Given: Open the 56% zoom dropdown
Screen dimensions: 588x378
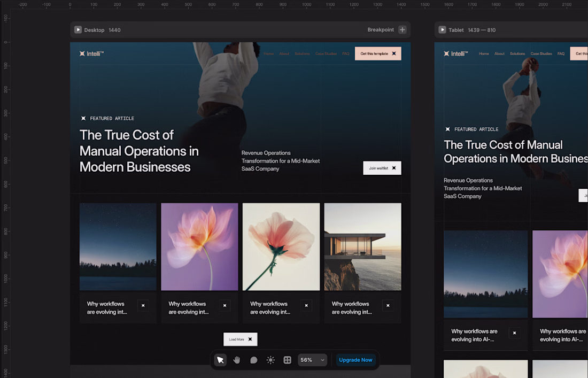Looking at the screenshot, I should tap(312, 360).
